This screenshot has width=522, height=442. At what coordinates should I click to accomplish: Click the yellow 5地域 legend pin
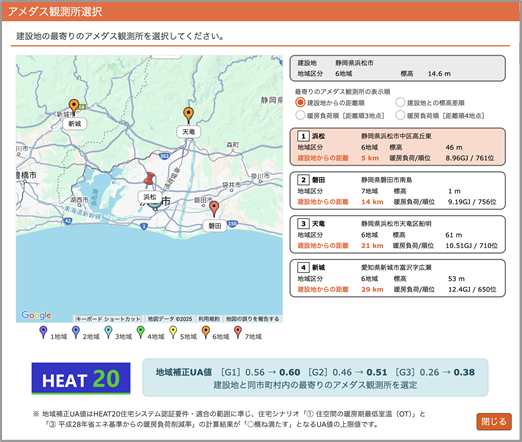(x=173, y=332)
